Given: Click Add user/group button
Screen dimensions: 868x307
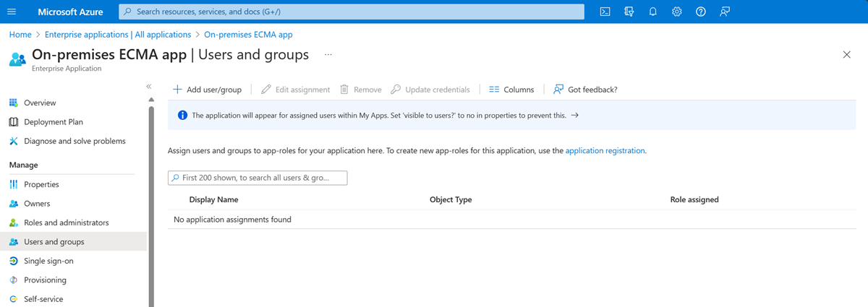Looking at the screenshot, I should tap(207, 90).
